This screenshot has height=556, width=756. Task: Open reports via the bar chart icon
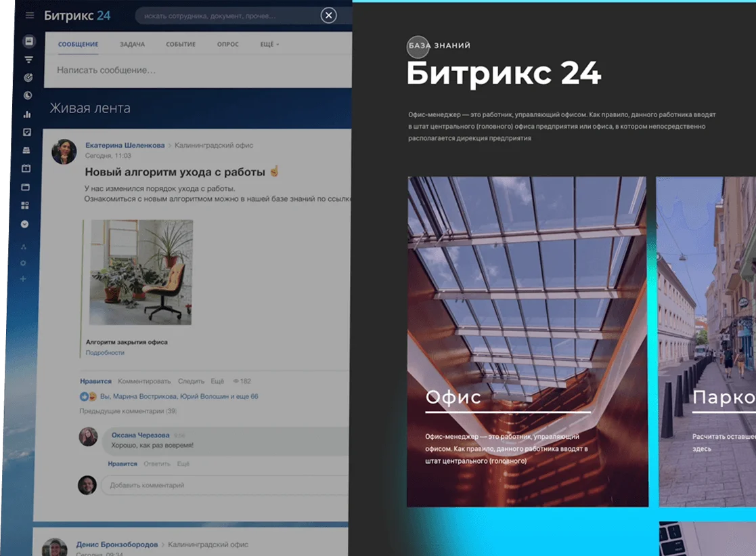[x=27, y=114]
